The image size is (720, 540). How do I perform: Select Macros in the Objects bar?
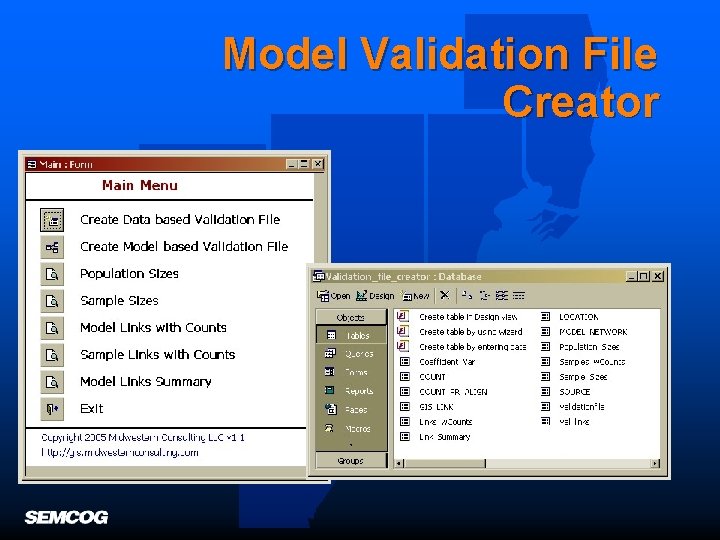[351, 428]
